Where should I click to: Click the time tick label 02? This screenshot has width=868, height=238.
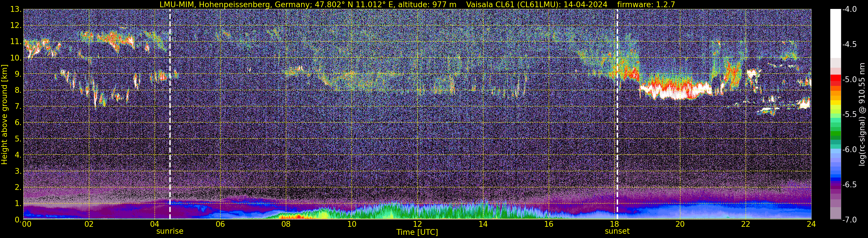89,224
